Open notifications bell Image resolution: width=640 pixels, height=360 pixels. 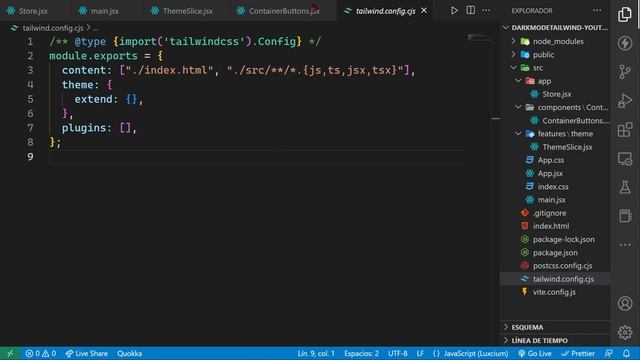click(626, 353)
